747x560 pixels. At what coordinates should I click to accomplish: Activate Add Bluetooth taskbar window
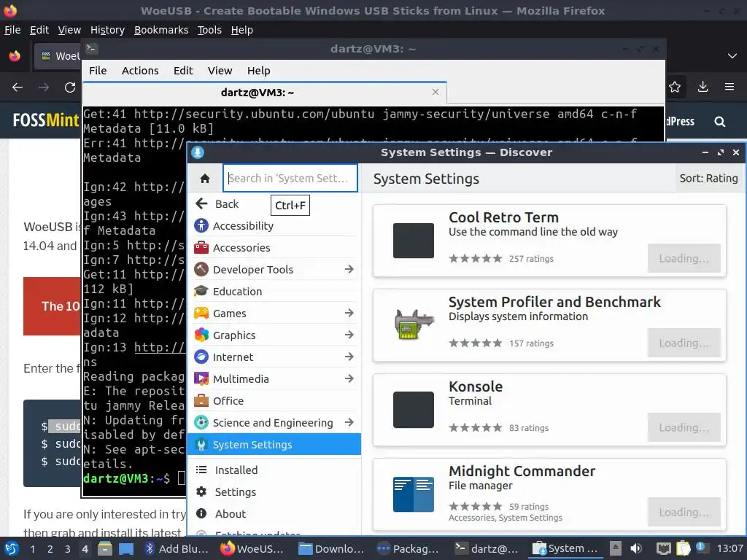177,548
